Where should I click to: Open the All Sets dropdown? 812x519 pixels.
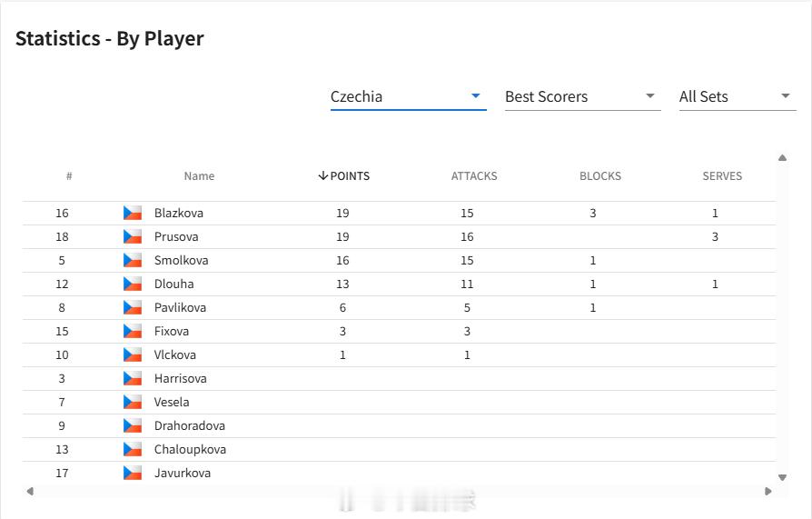738,96
